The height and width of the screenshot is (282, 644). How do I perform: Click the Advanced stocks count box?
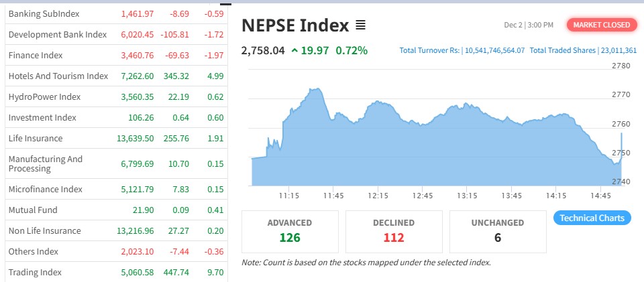click(x=290, y=230)
